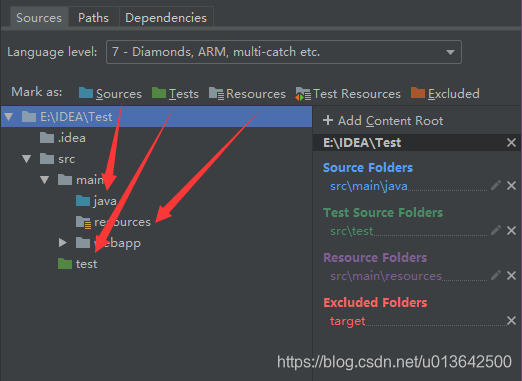Click the Excluded Folders heading
The image size is (522, 381).
coord(375,302)
